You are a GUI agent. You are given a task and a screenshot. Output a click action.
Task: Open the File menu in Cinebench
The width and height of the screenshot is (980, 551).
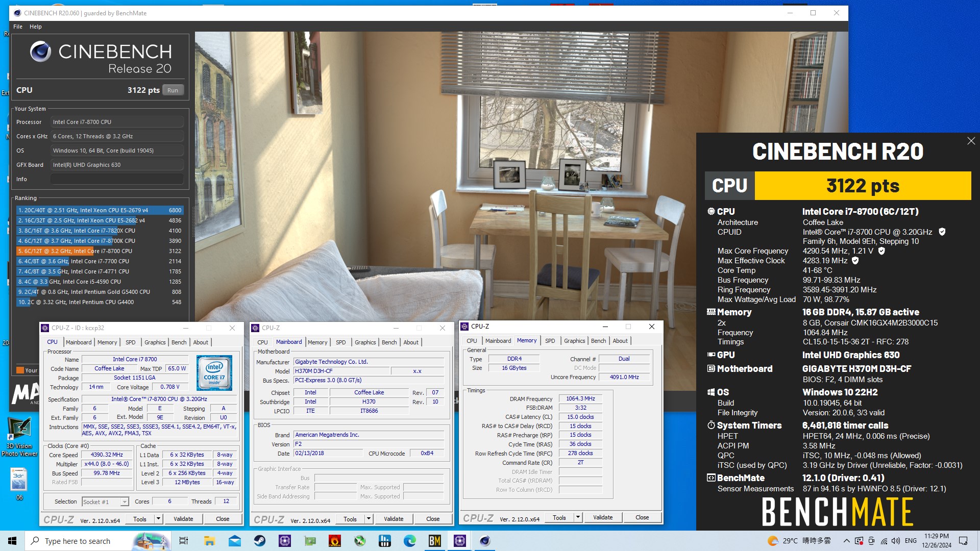[x=18, y=27]
